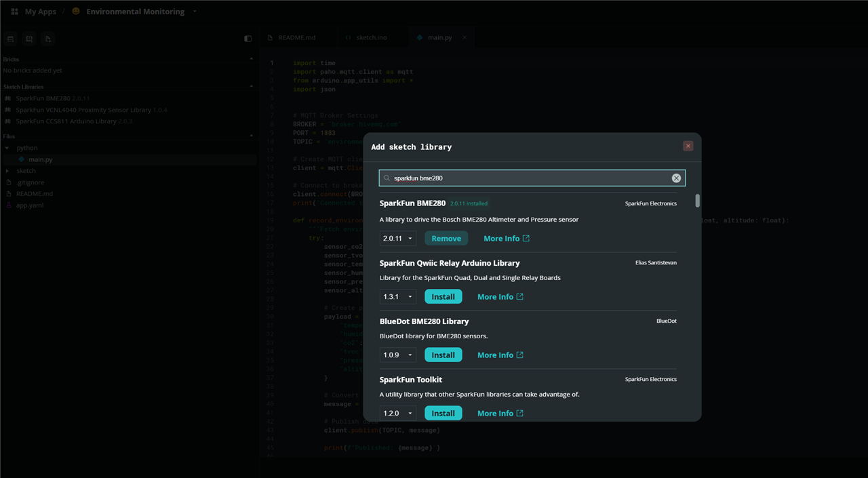
Task: Open More Info for SparkFun Toolkit
Action: coord(500,414)
